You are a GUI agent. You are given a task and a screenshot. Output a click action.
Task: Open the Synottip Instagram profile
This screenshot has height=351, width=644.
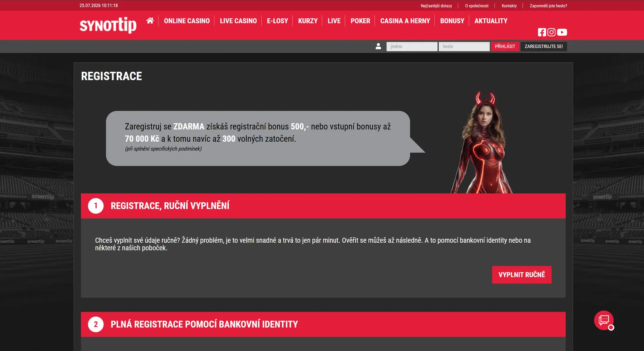pyautogui.click(x=551, y=32)
